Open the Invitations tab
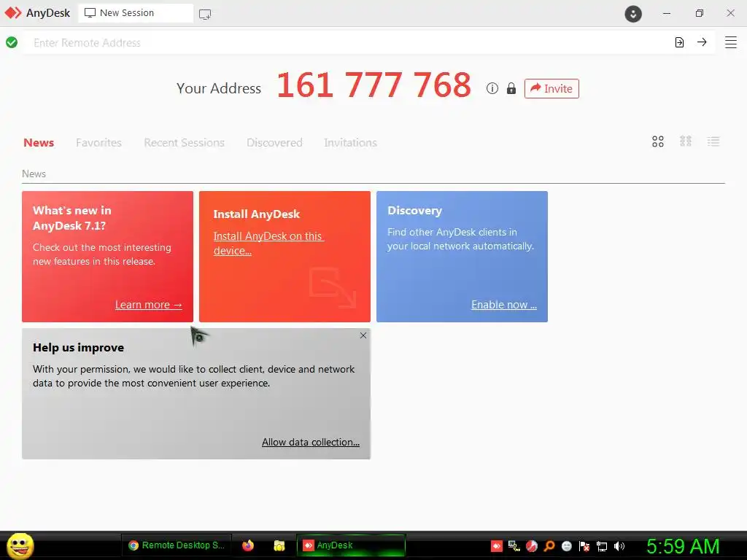 pyautogui.click(x=350, y=142)
